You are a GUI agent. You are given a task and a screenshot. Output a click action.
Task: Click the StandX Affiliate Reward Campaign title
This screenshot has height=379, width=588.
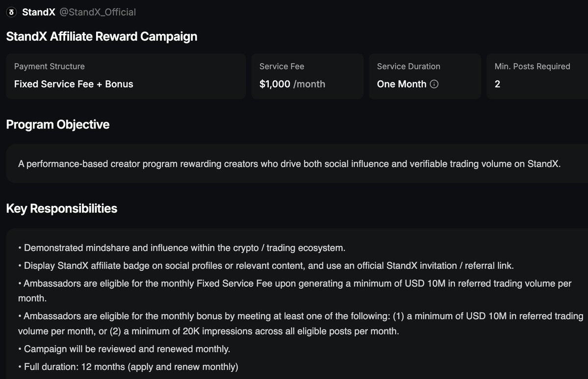pos(102,36)
